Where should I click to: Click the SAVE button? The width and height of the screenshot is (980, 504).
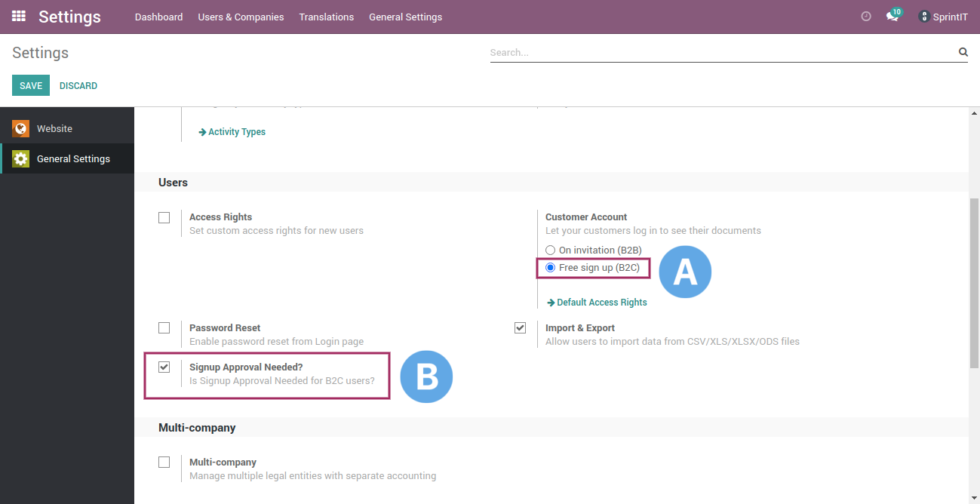(30, 85)
